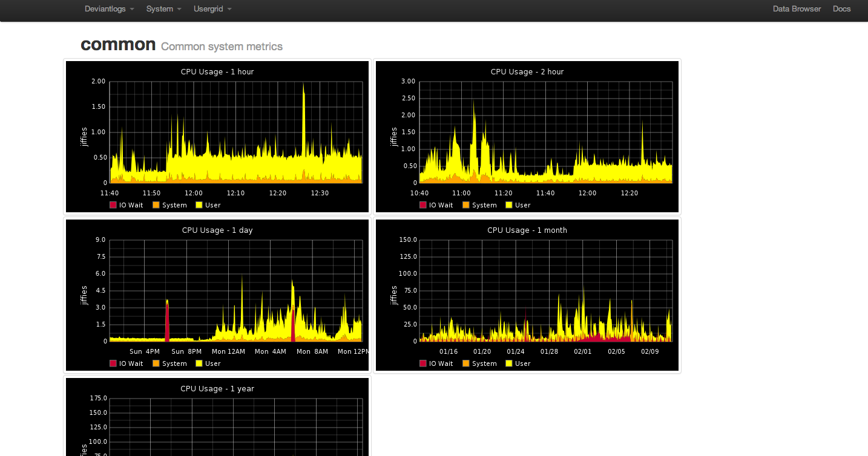The image size is (868, 456).
Task: Click yellow User swatch in 1 hour graph
Action: click(199, 205)
